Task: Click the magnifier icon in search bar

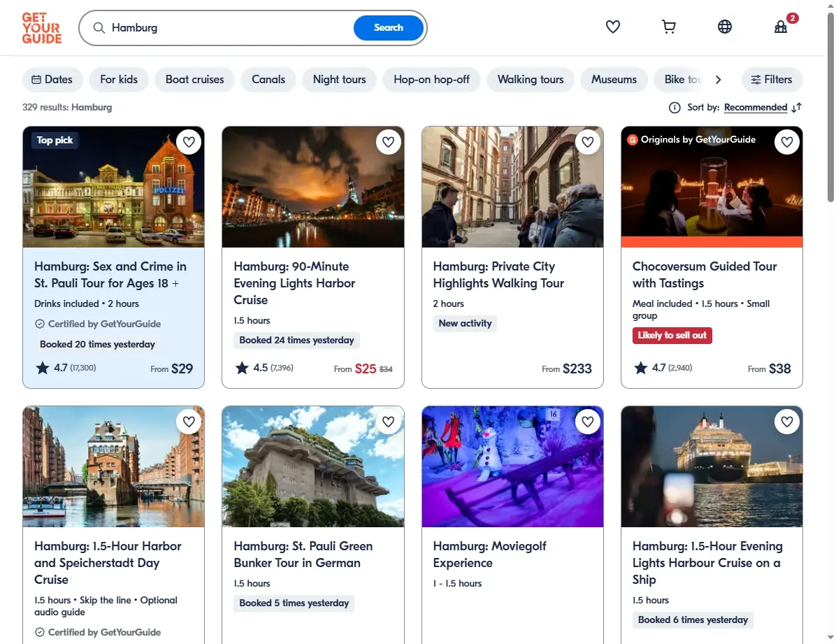Action: tap(99, 28)
